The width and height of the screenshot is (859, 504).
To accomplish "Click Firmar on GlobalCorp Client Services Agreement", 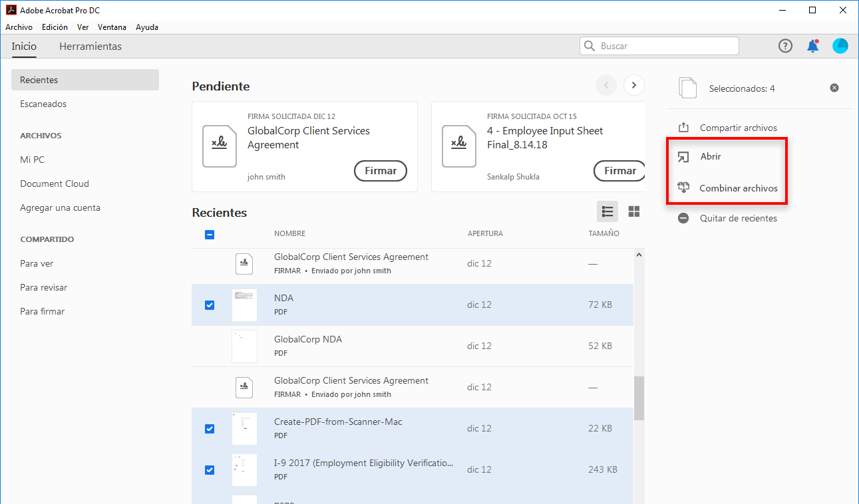I will tap(381, 171).
